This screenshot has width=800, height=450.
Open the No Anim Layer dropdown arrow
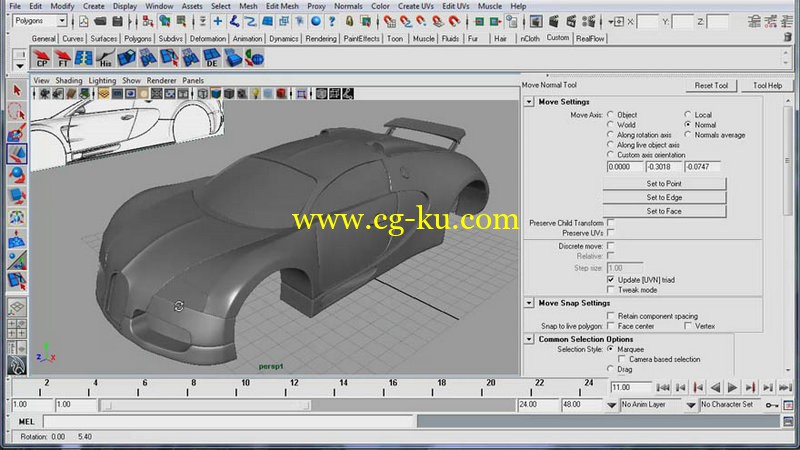[611, 405]
